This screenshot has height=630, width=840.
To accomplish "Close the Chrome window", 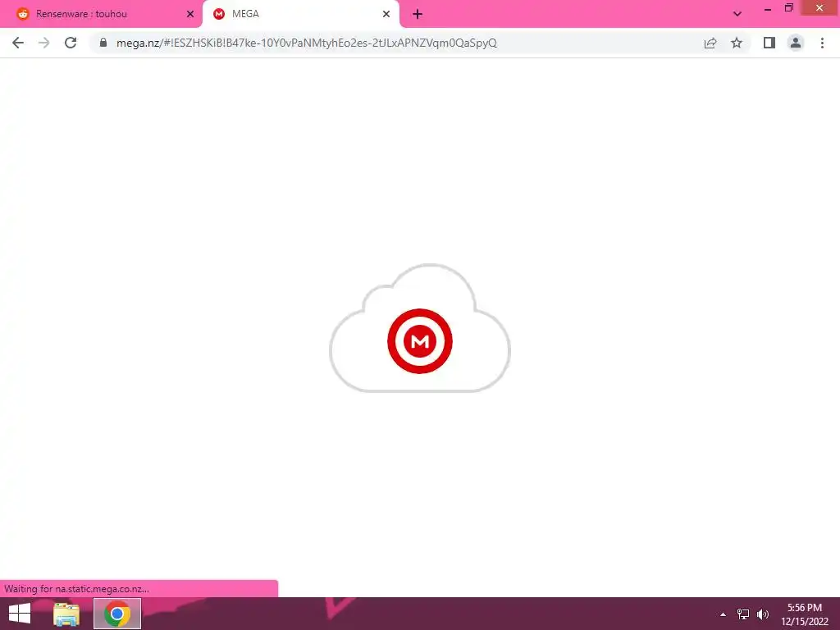I will [x=819, y=8].
